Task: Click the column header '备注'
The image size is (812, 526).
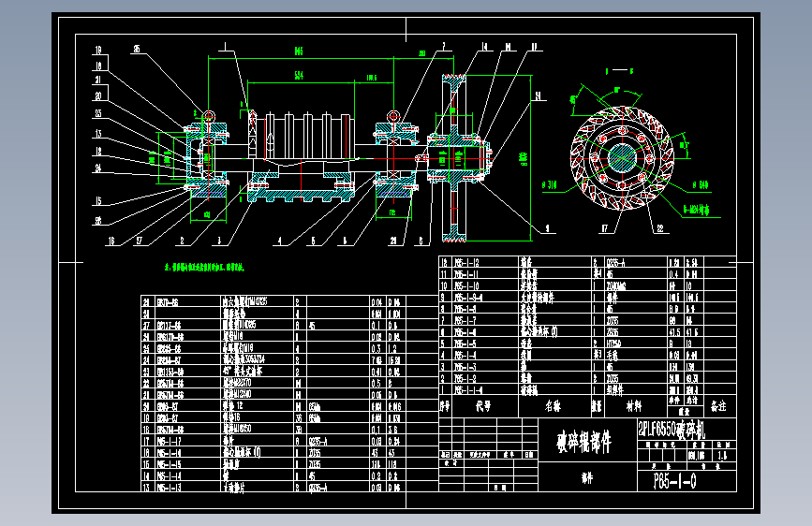Action: click(x=718, y=406)
